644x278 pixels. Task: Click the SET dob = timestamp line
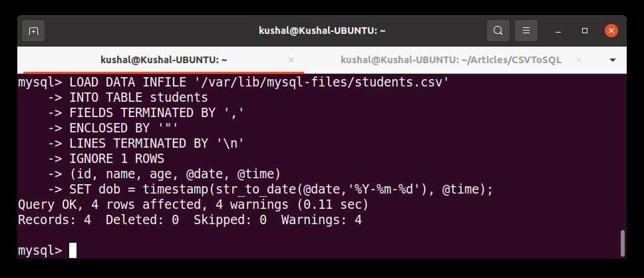(x=279, y=190)
